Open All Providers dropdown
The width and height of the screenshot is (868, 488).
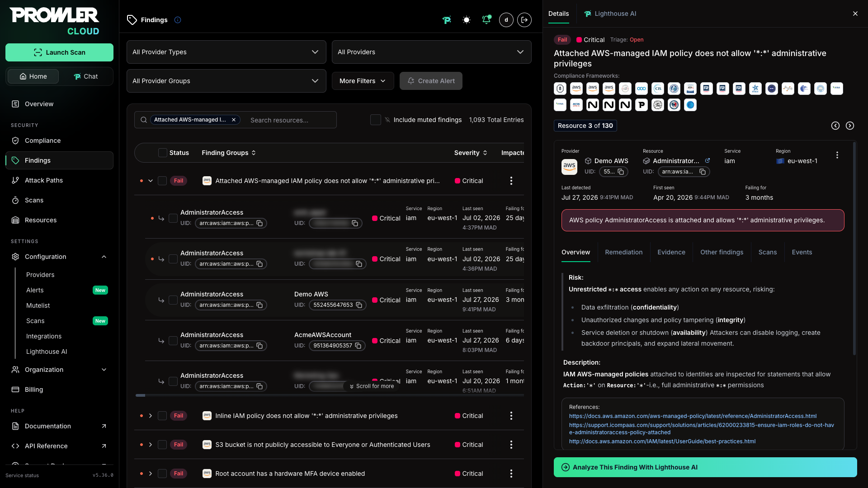coord(431,52)
